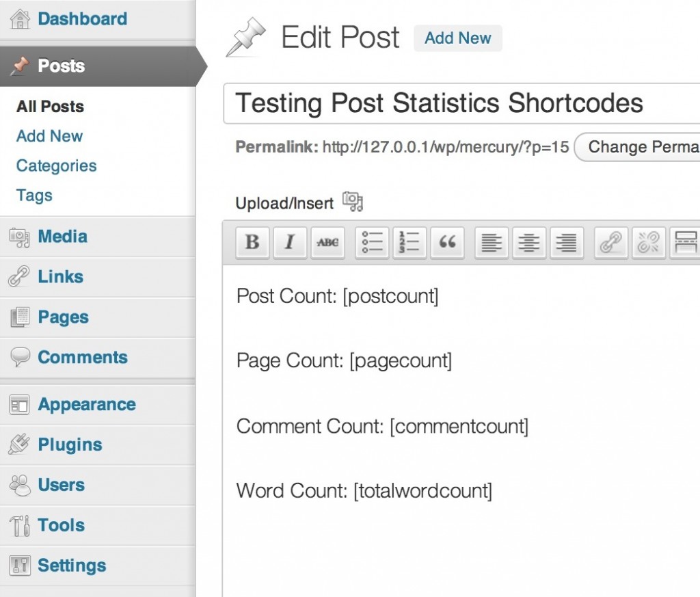Insert a hyperlink via chain icon
The image size is (700, 597).
tap(610, 242)
